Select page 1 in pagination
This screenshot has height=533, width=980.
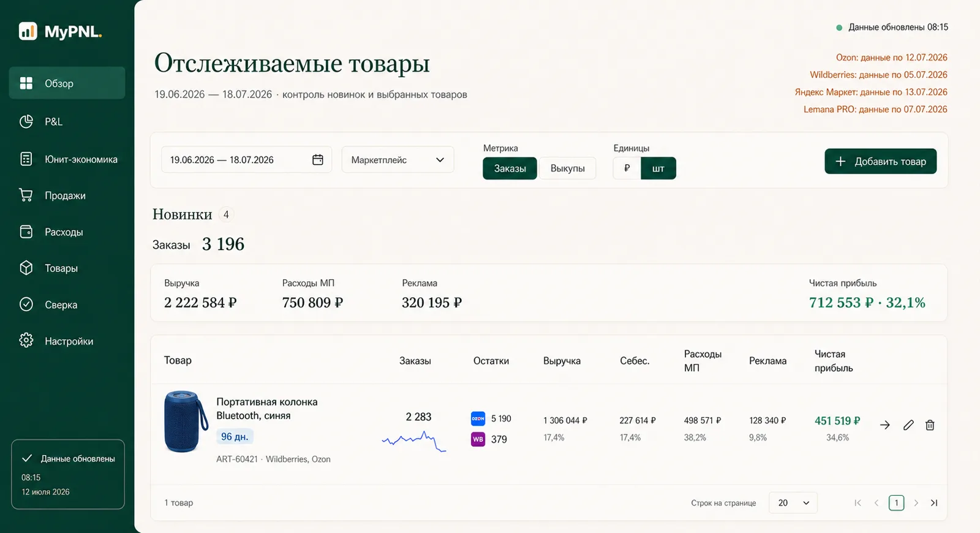click(x=896, y=502)
